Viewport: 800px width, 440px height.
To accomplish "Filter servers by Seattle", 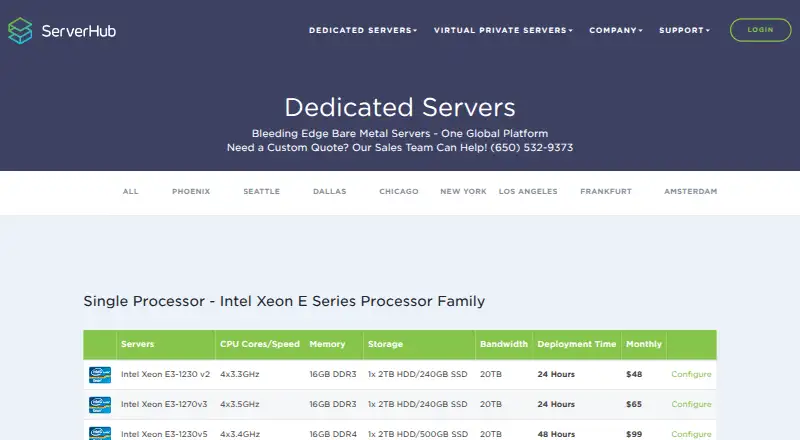I will 261,191.
